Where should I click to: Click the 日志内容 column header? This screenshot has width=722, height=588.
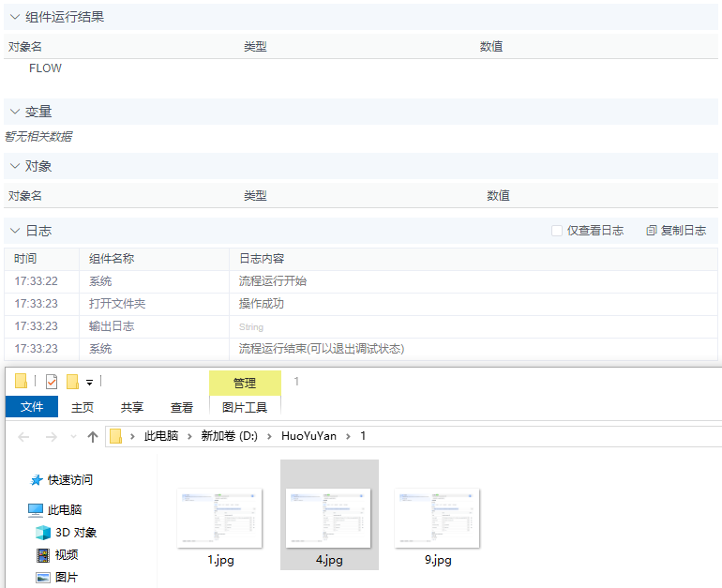coord(262,259)
